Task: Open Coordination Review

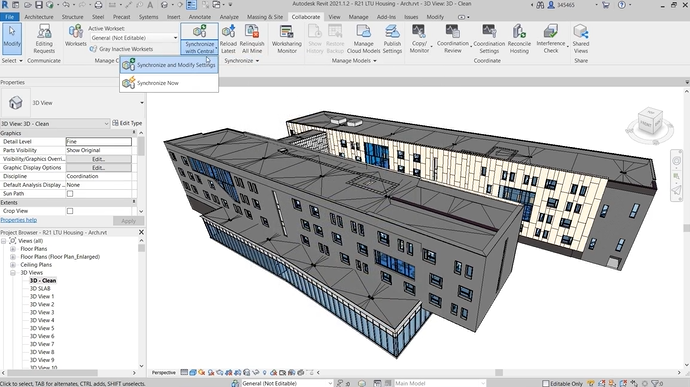Action: click(x=452, y=39)
